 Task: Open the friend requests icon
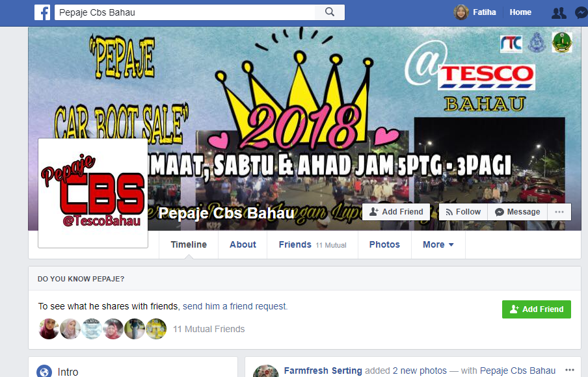click(559, 13)
